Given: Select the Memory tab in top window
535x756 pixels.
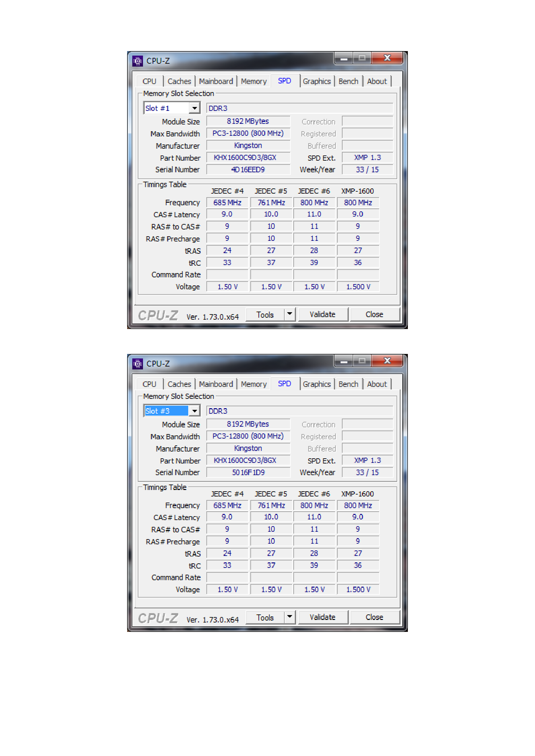Looking at the screenshot, I should (x=254, y=81).
